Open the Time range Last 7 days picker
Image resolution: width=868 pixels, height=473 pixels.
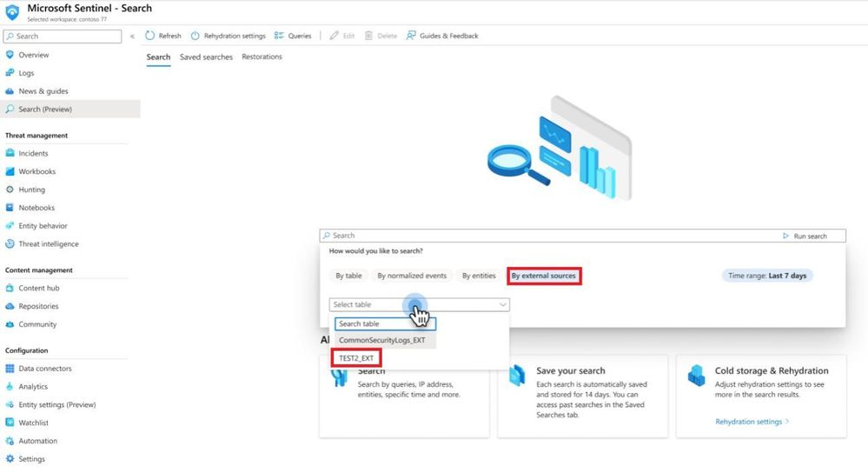766,276
